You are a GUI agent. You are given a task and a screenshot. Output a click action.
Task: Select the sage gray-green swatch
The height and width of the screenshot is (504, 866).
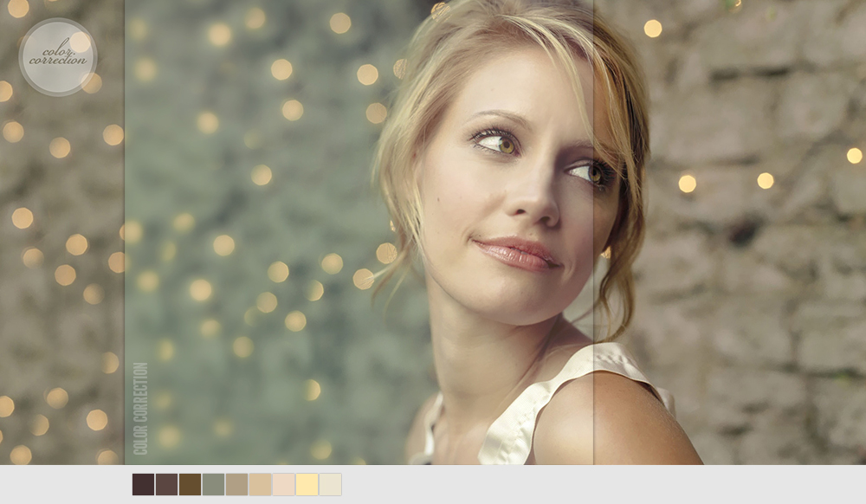point(213,485)
